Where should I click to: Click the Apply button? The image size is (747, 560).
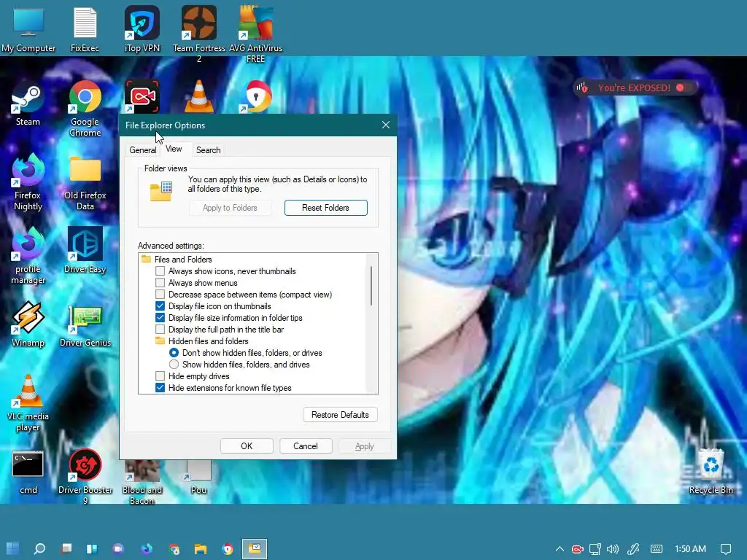365,446
